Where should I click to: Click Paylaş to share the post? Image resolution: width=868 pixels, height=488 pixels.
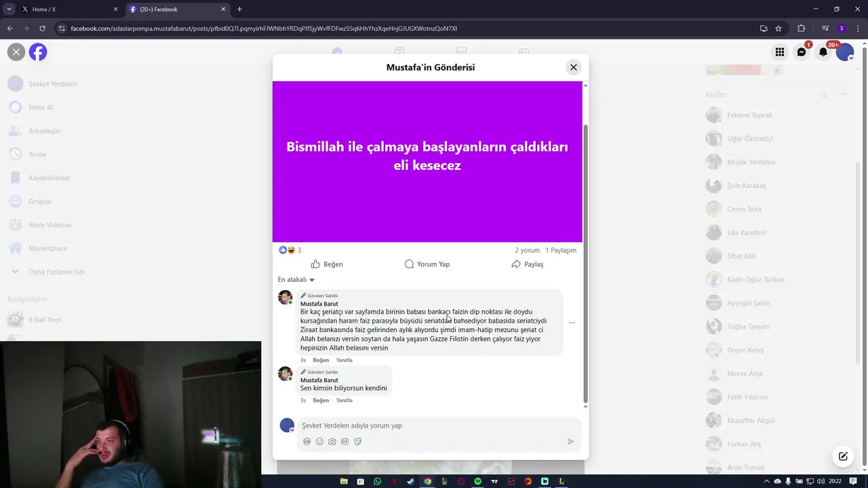(528, 264)
